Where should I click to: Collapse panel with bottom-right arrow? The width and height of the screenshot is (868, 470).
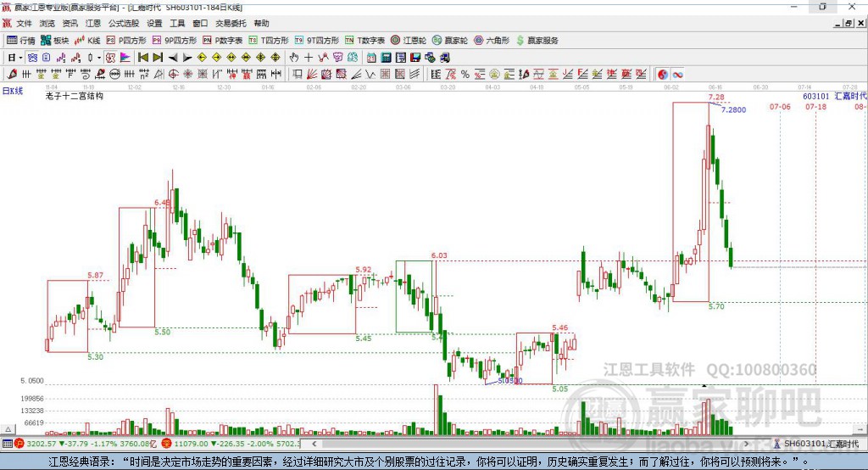click(x=860, y=429)
